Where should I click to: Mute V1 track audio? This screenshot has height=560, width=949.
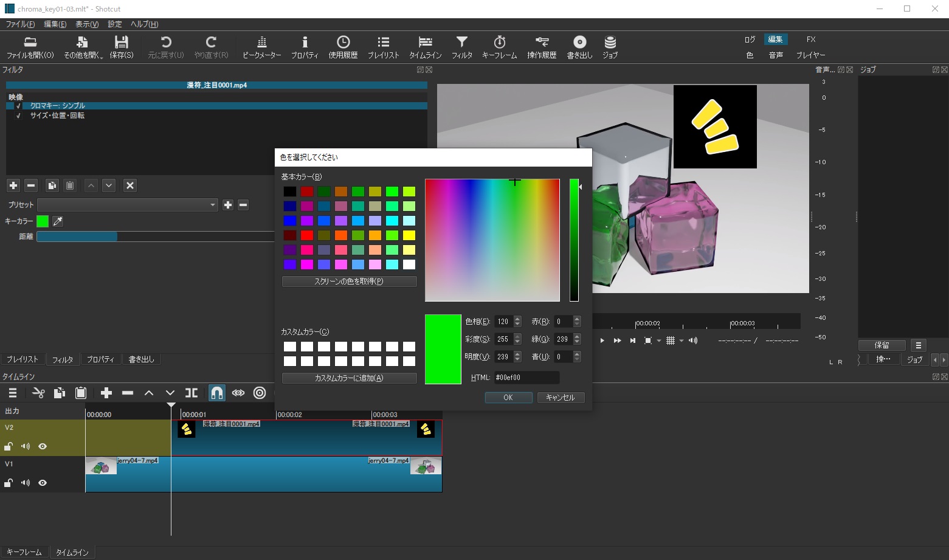pos(26,483)
